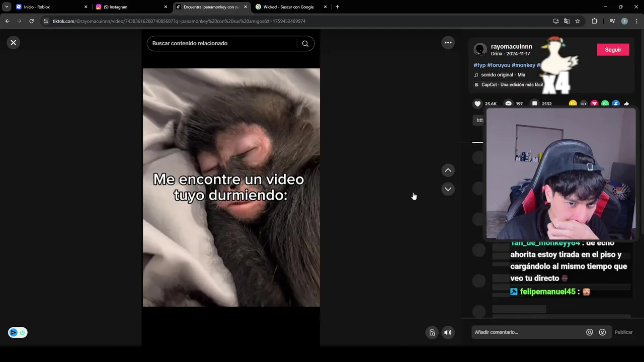Viewport: 644px width, 362px height.
Task: Open the media controls music icon
Action: point(612,21)
